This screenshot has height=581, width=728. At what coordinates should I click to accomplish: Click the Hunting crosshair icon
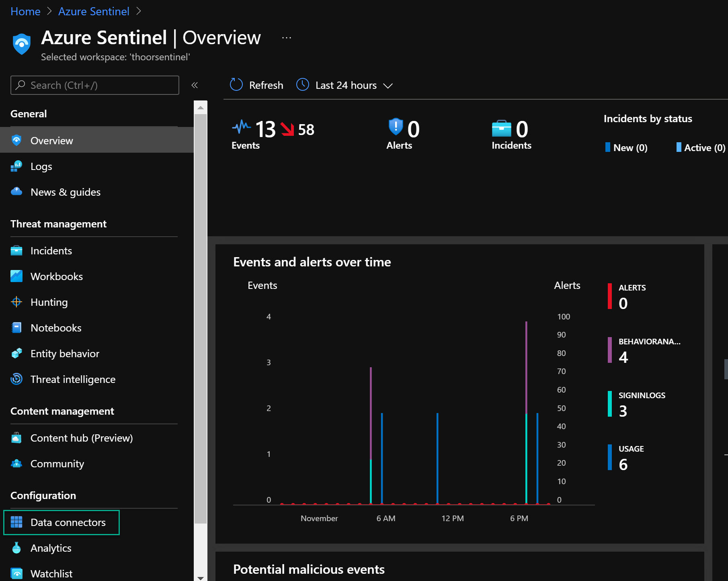tap(16, 302)
